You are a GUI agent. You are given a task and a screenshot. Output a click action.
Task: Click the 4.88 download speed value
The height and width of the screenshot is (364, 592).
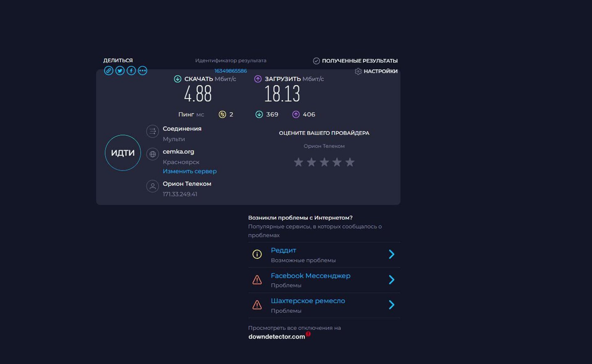coord(198,94)
